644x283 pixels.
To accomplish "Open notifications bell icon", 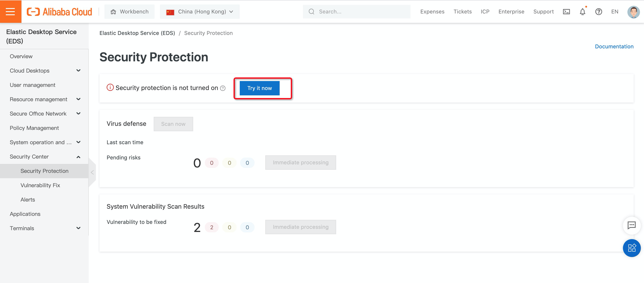I will click(x=582, y=12).
